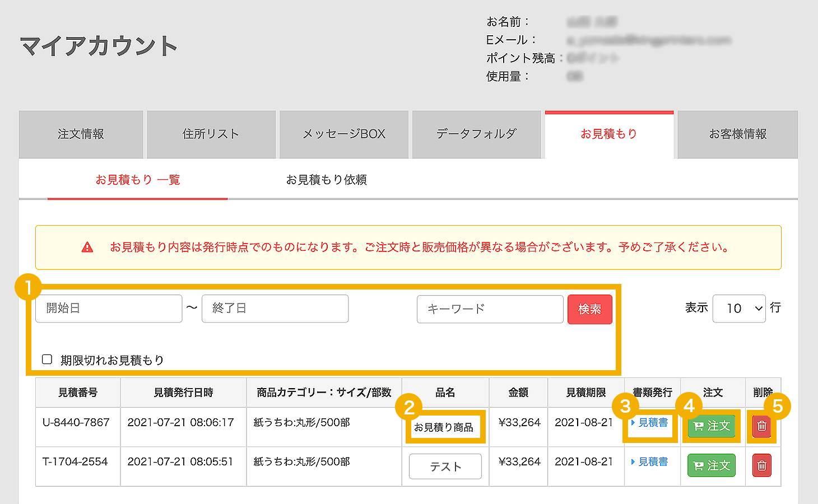
Task: Open the データフォルダ tab
Action: click(x=477, y=134)
